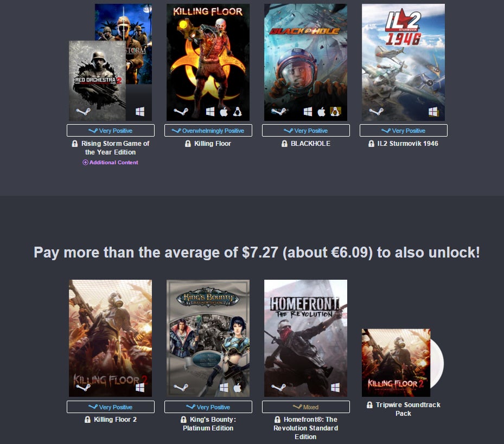Open the Mixed review rating for Homefront

coord(305,407)
